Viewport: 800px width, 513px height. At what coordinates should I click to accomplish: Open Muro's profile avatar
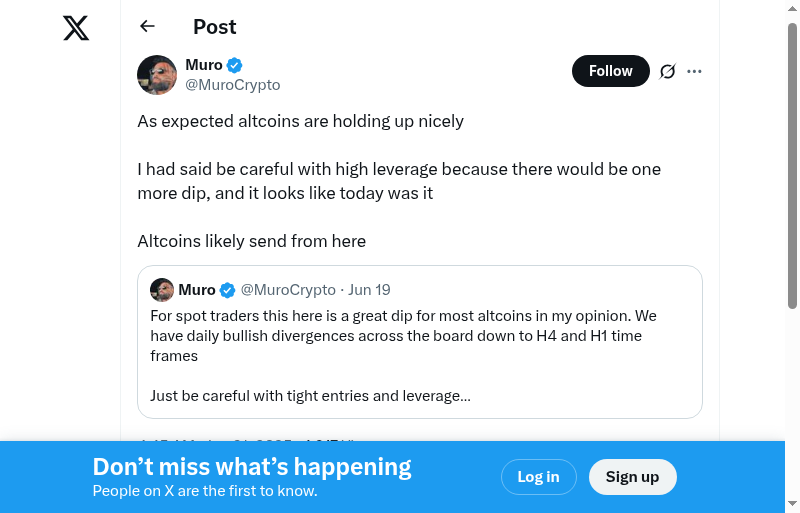point(157,75)
